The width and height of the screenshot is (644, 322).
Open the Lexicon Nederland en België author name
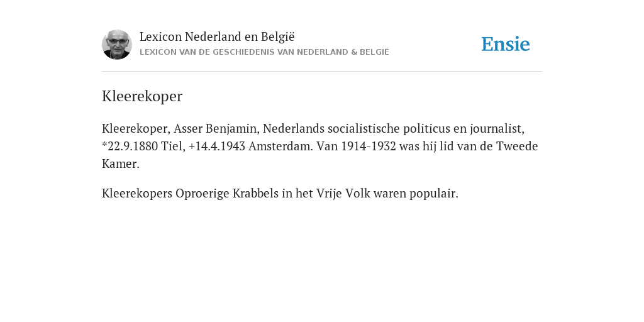pyautogui.click(x=217, y=36)
